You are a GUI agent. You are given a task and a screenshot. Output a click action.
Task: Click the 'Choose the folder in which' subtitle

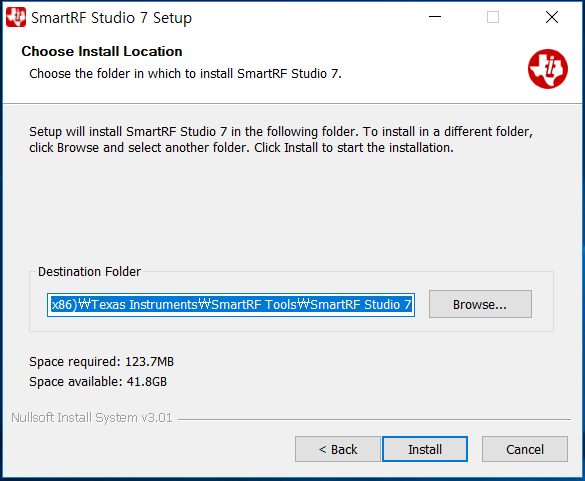point(185,74)
